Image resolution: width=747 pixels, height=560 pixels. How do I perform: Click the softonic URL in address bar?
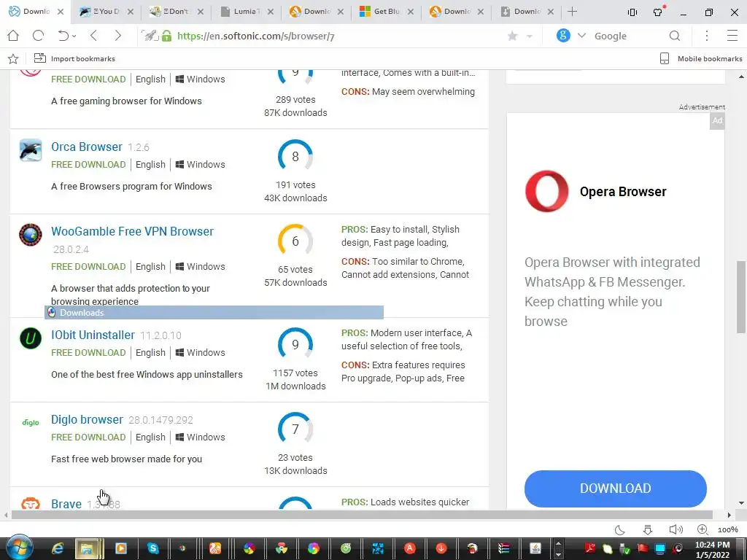[x=255, y=36]
